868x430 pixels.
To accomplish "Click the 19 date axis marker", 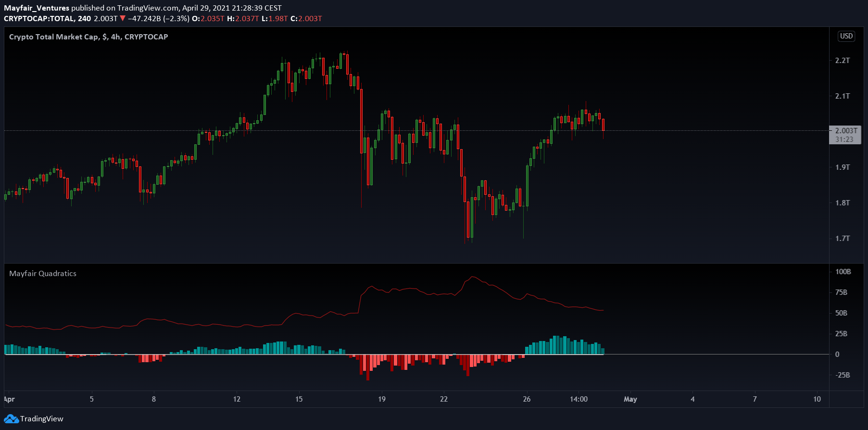I will 382,399.
